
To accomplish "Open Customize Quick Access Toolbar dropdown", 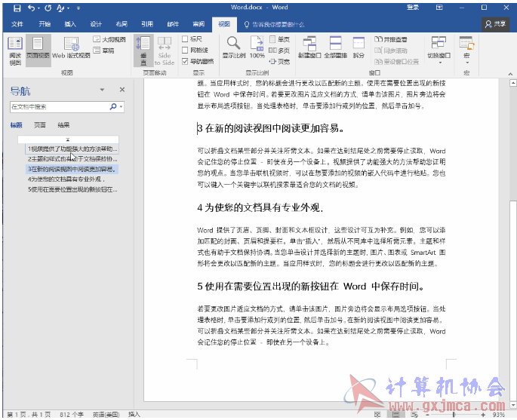I will (78, 8).
